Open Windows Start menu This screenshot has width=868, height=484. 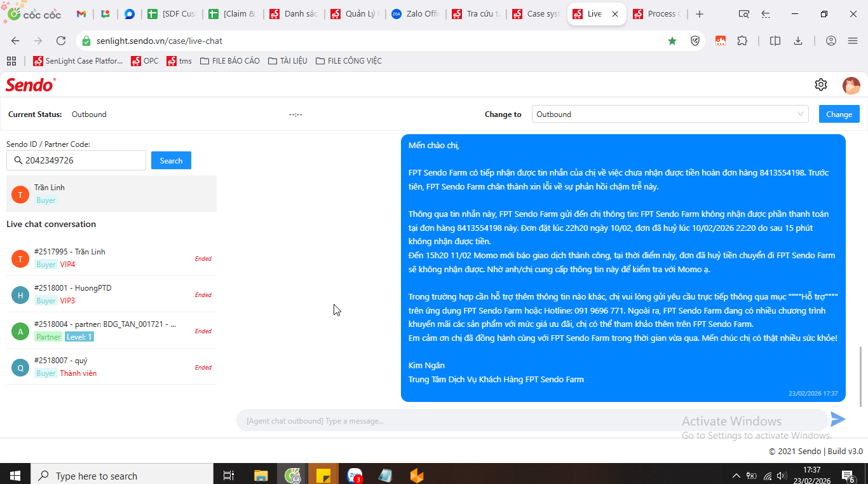[15, 475]
